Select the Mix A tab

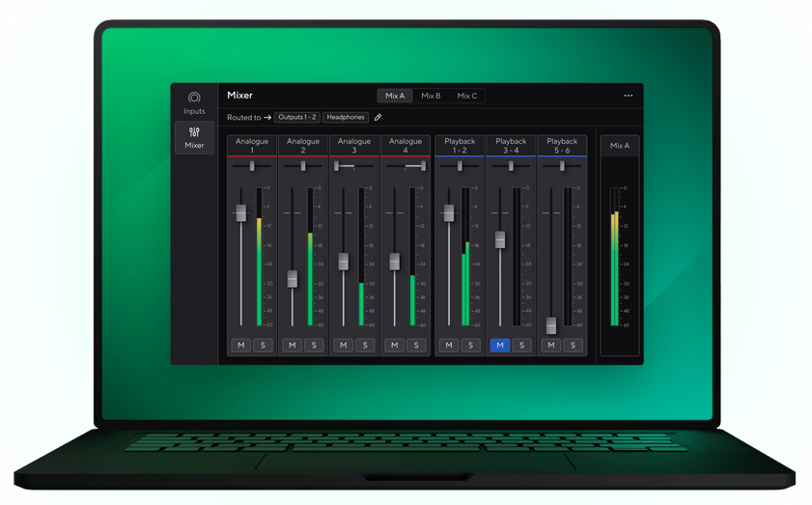[x=395, y=96]
